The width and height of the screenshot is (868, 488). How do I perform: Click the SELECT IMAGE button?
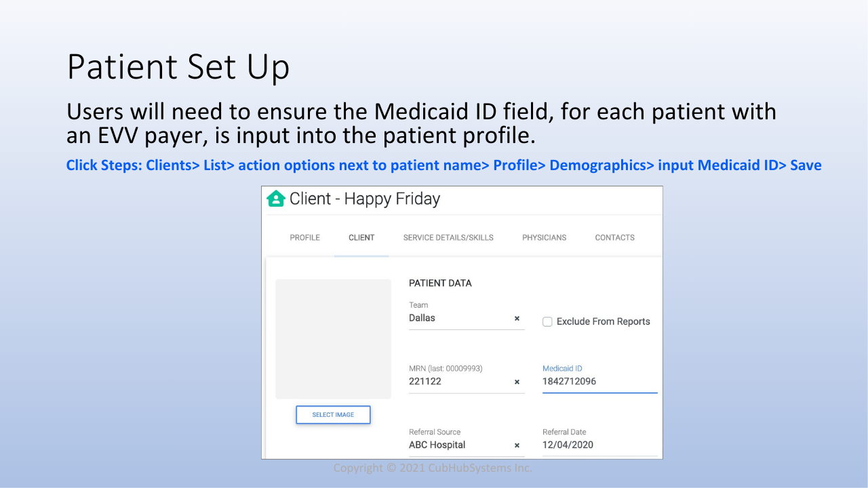click(x=333, y=415)
